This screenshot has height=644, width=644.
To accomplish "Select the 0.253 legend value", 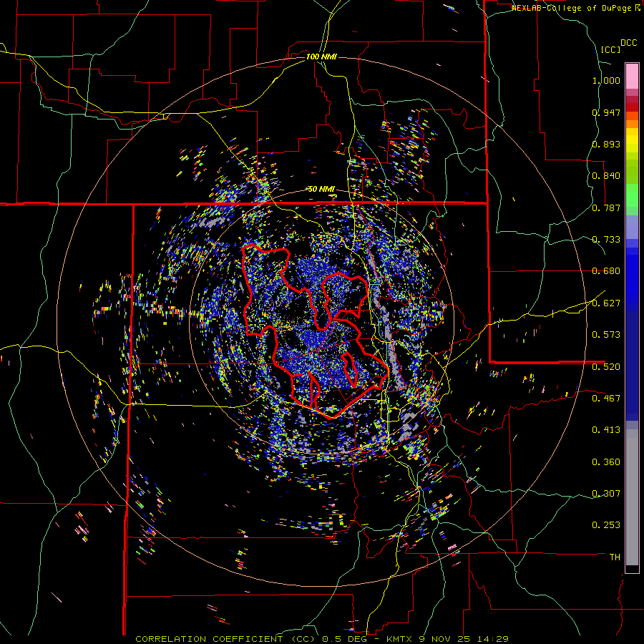I will click(x=606, y=525).
